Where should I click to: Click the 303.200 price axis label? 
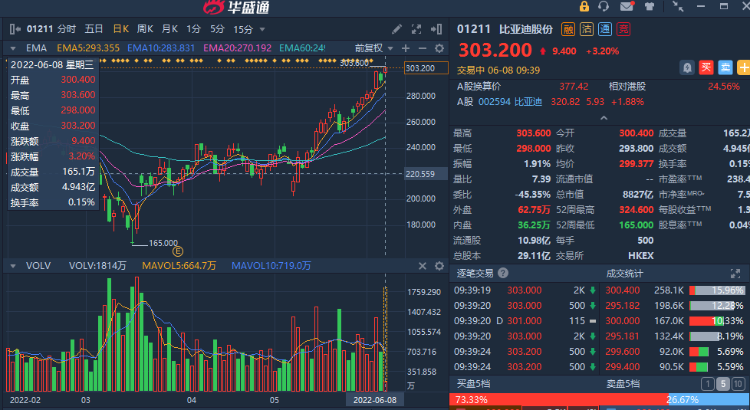click(x=426, y=68)
